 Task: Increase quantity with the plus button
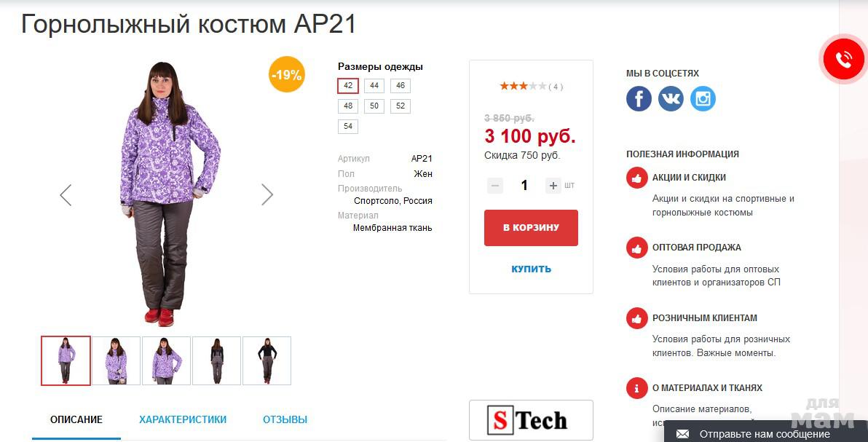pyautogui.click(x=553, y=186)
